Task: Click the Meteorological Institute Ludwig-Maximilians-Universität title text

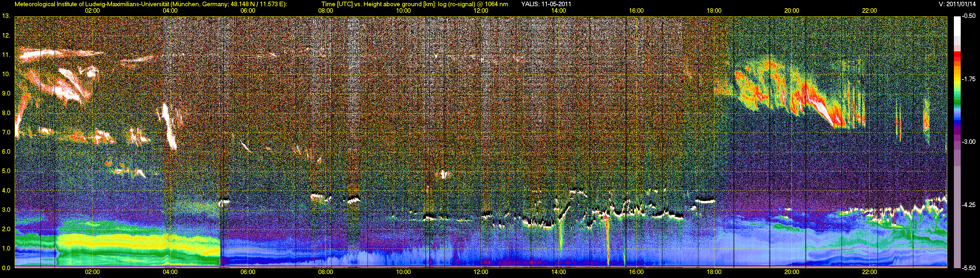Action: click(151, 4)
